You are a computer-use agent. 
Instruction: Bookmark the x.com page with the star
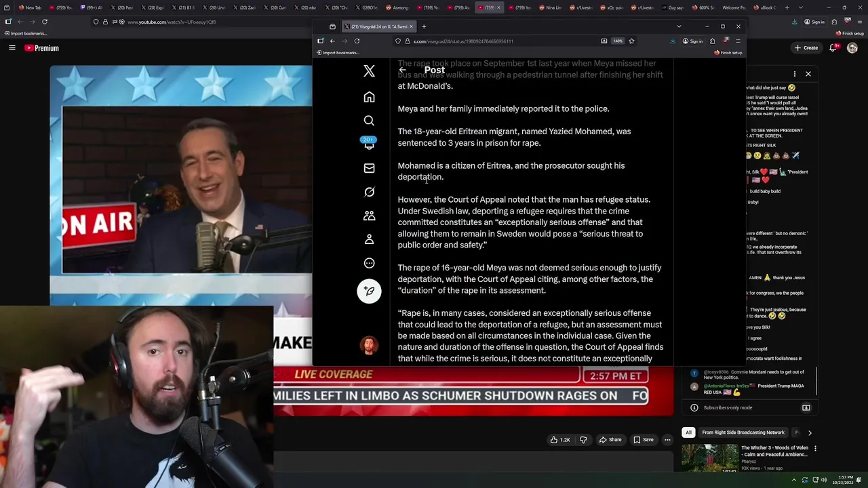[631, 41]
